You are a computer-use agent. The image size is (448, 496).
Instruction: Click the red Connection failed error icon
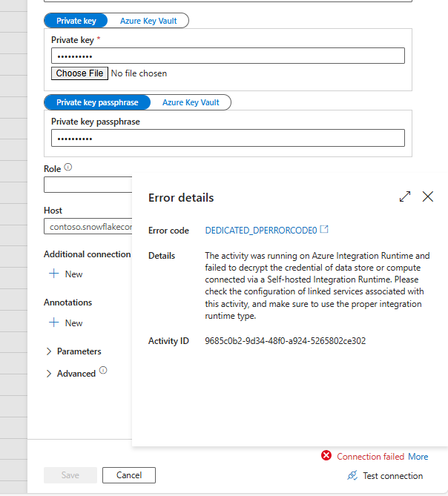point(326,455)
